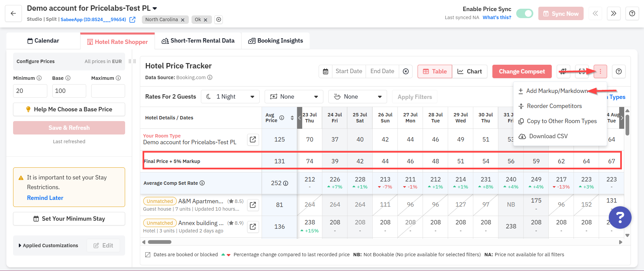Expand Applied Customizations section
The height and width of the screenshot is (271, 644).
[x=48, y=246]
